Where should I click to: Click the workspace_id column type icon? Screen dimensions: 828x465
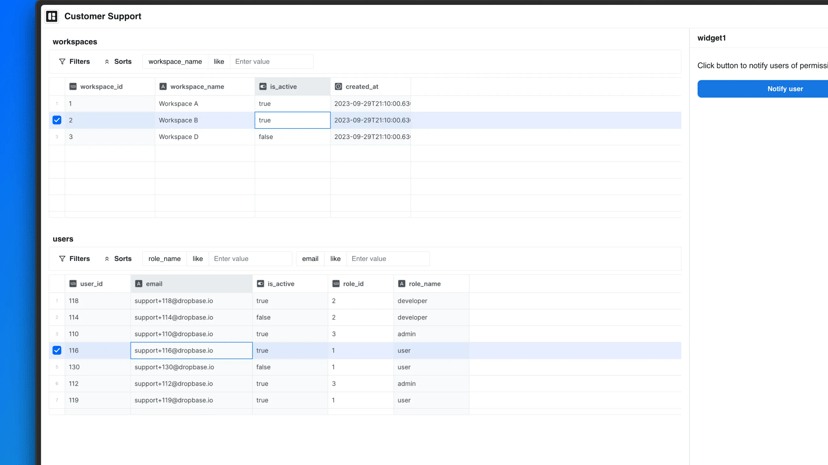pyautogui.click(x=73, y=87)
